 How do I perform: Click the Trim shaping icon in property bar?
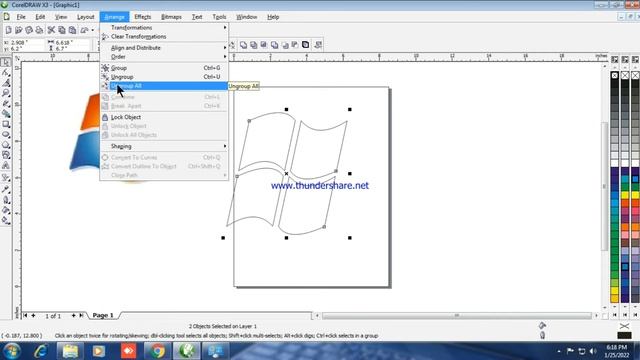tap(254, 45)
